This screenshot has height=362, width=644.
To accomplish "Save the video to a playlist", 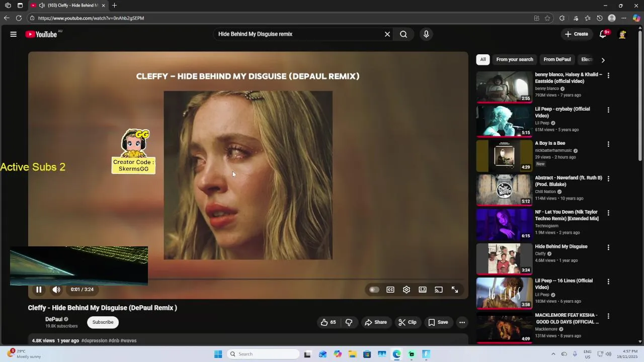I will (x=438, y=322).
